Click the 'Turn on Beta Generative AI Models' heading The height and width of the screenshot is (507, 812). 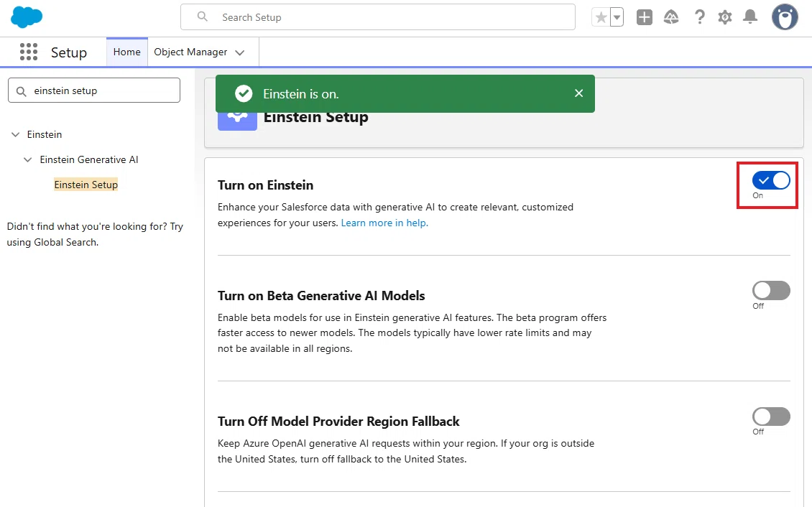coord(321,296)
